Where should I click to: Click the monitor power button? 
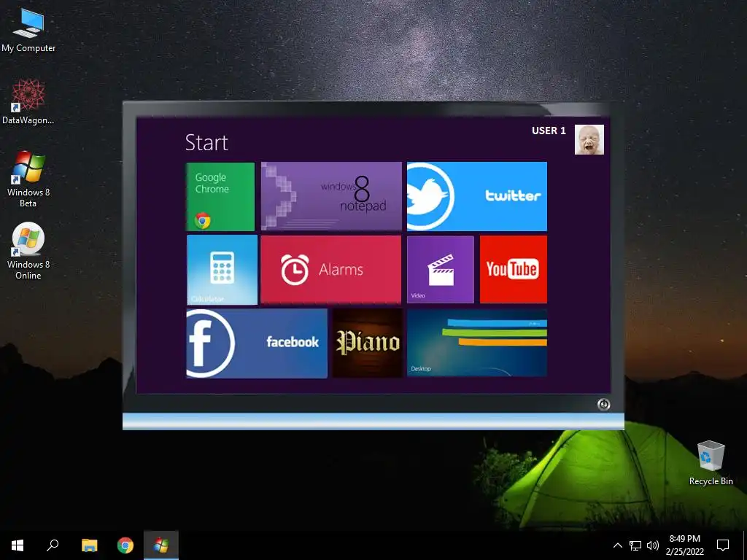point(603,404)
